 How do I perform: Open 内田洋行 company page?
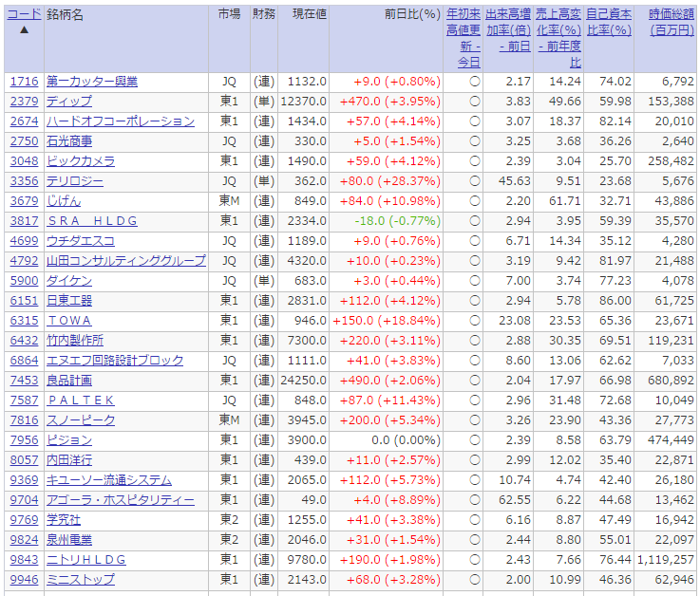[x=69, y=460]
